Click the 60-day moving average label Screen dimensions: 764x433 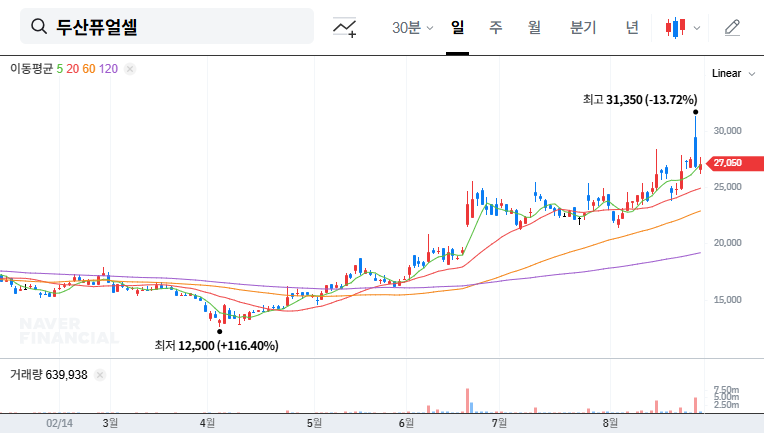coord(89,69)
